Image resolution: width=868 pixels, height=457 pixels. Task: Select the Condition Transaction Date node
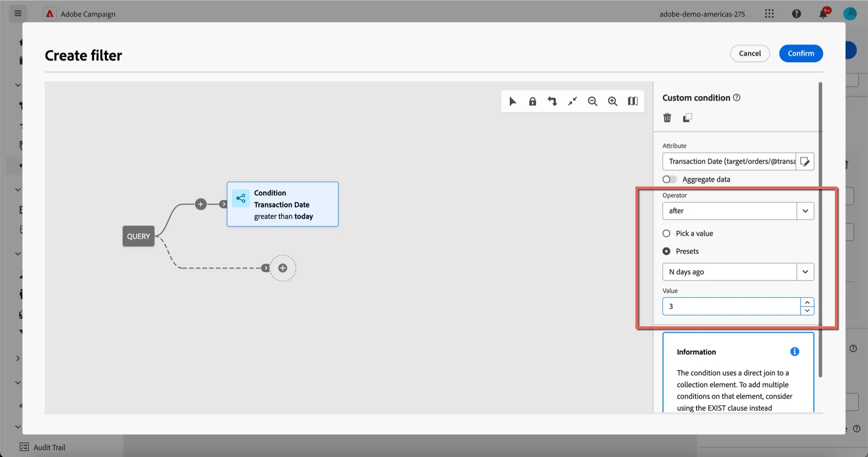click(283, 204)
